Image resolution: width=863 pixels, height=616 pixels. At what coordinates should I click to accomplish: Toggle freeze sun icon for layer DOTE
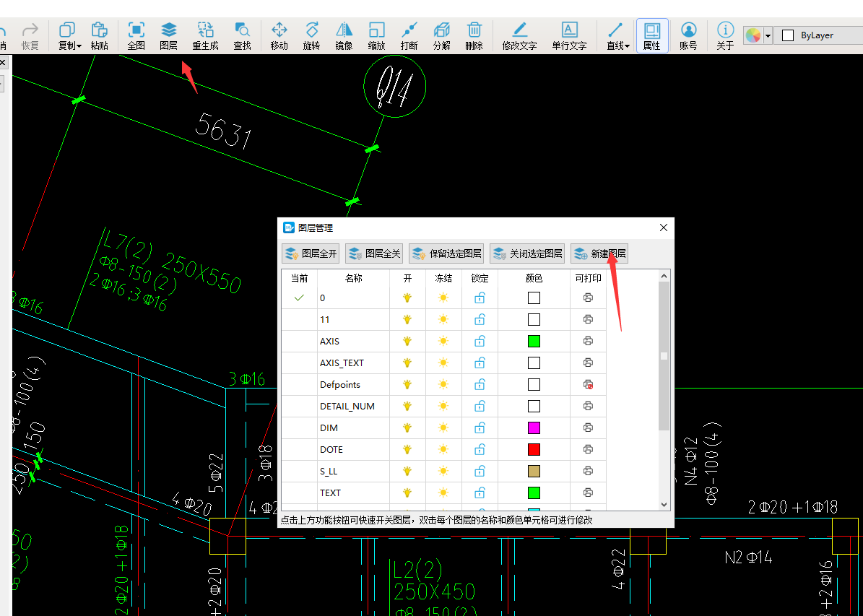click(x=443, y=449)
